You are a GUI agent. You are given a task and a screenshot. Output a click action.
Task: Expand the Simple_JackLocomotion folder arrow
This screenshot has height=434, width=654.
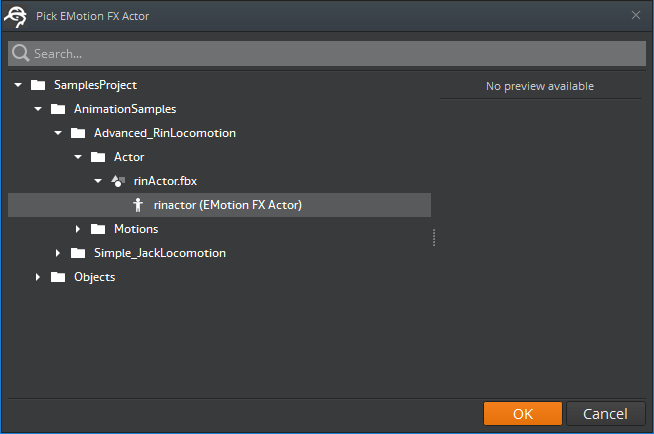pos(58,253)
